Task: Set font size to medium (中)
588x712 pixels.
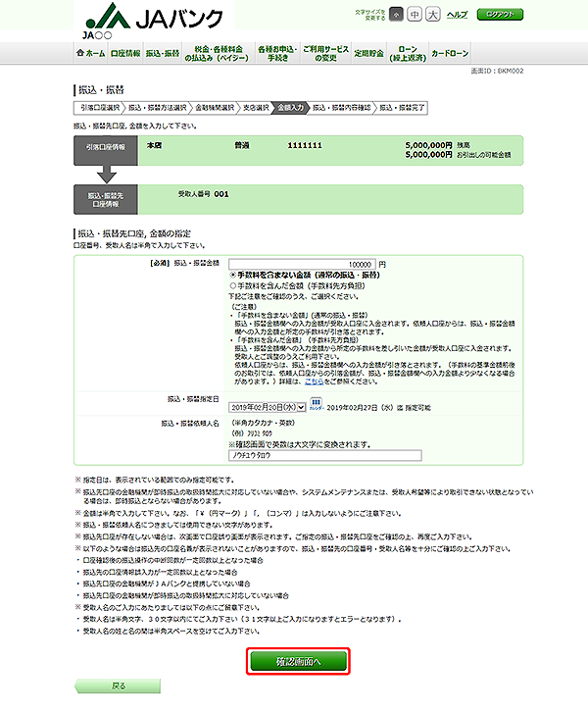Action: [x=415, y=16]
